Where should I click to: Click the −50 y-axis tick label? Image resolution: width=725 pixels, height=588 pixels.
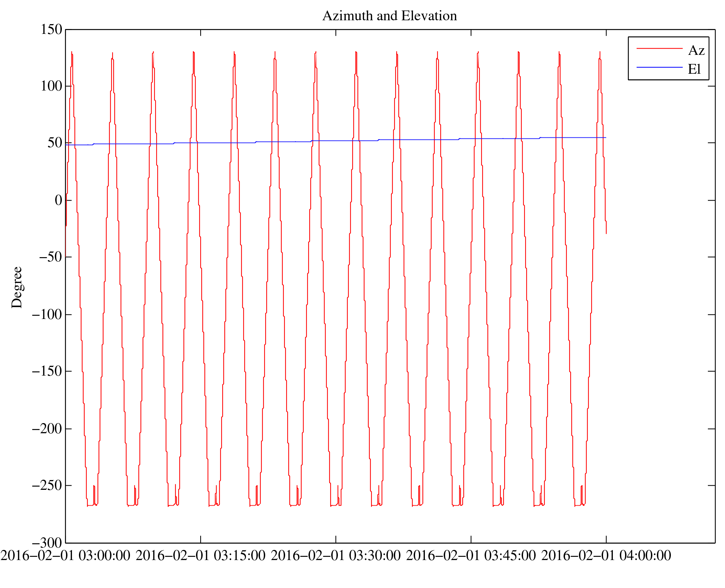click(x=50, y=257)
